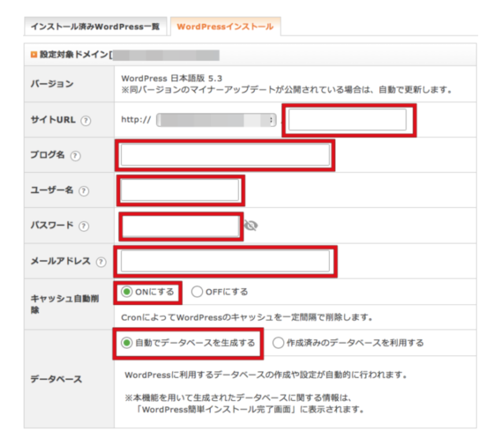
Task: Open help for ユーザー名 field
Action: (x=84, y=191)
